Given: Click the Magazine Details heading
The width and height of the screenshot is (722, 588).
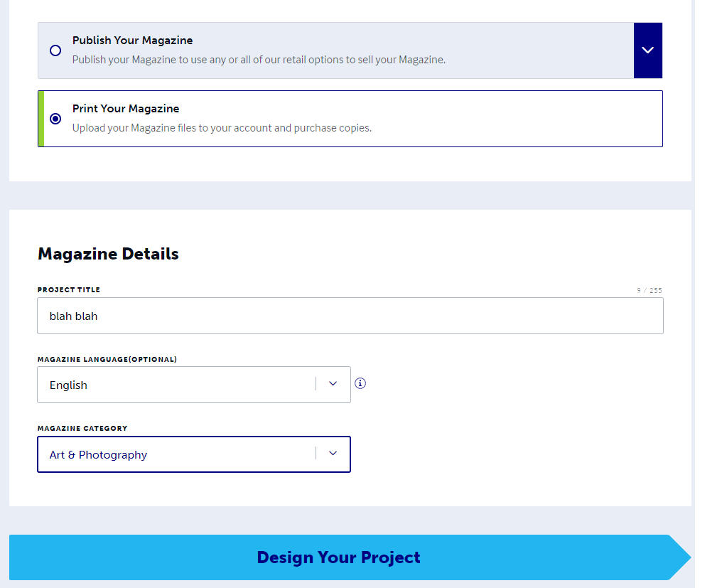Looking at the screenshot, I should click(108, 254).
